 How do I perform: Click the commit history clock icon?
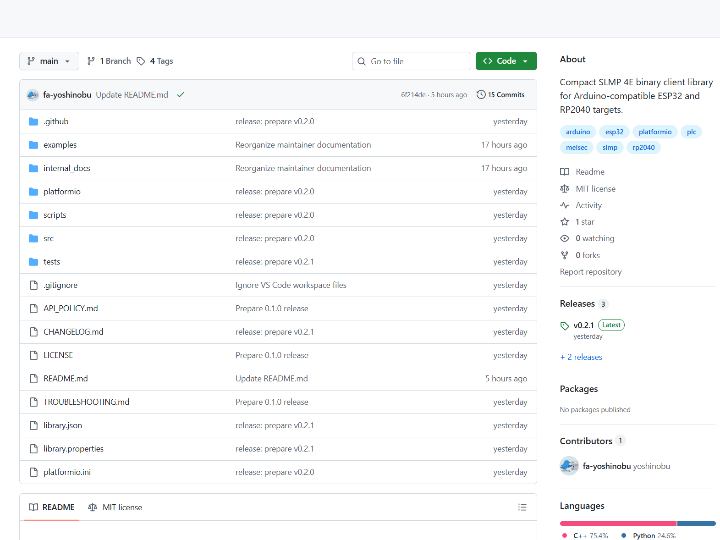coord(481,94)
